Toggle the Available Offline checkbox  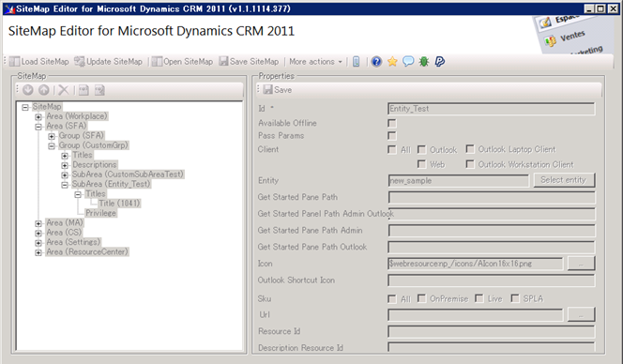tap(392, 124)
